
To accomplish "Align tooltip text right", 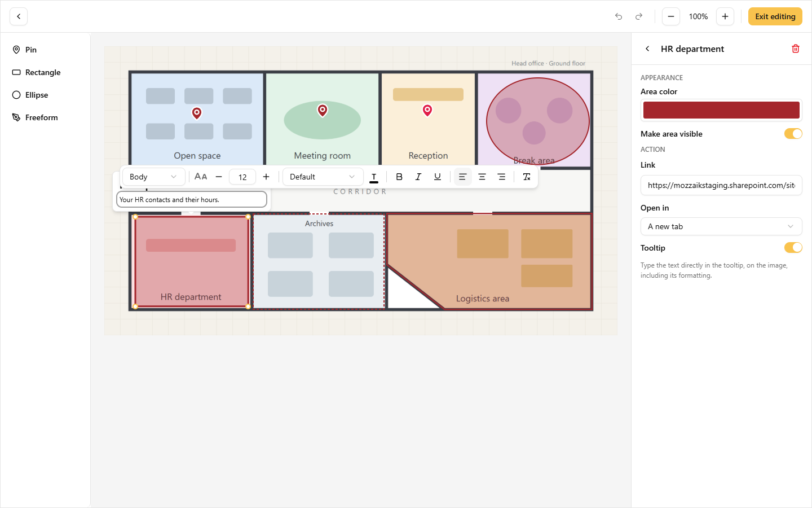I will (501, 177).
